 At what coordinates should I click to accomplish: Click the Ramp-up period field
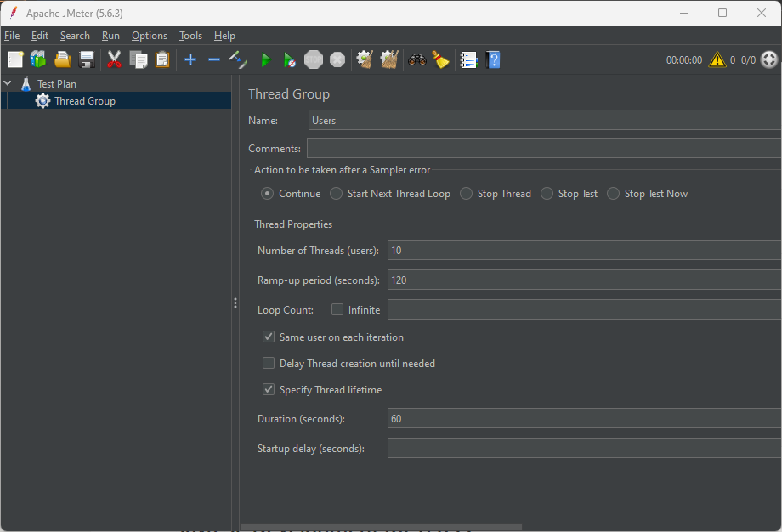[585, 280]
